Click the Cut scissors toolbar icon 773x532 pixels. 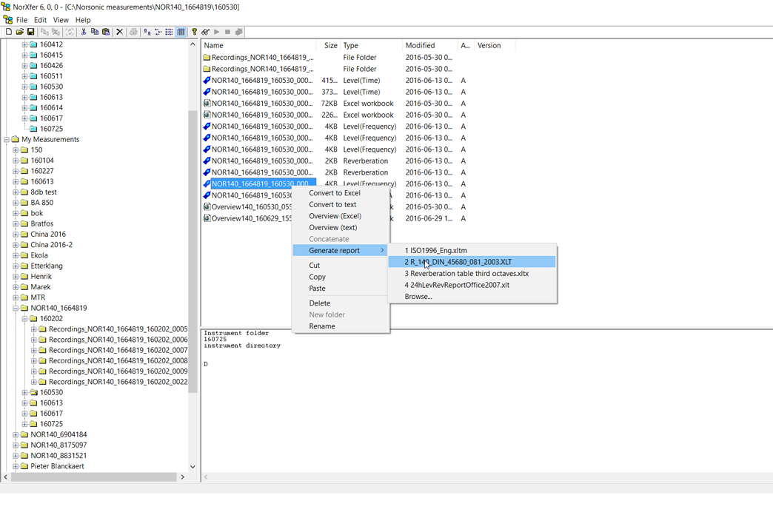click(x=84, y=32)
